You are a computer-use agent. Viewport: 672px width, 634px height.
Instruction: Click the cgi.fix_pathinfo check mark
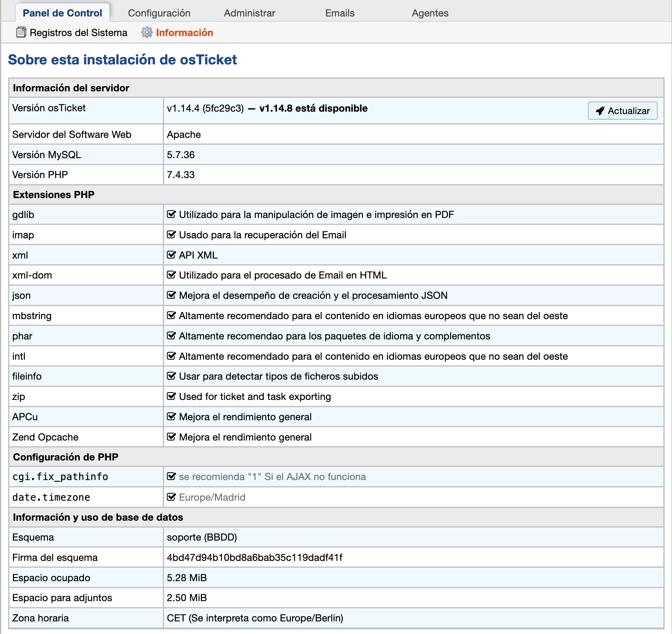171,477
